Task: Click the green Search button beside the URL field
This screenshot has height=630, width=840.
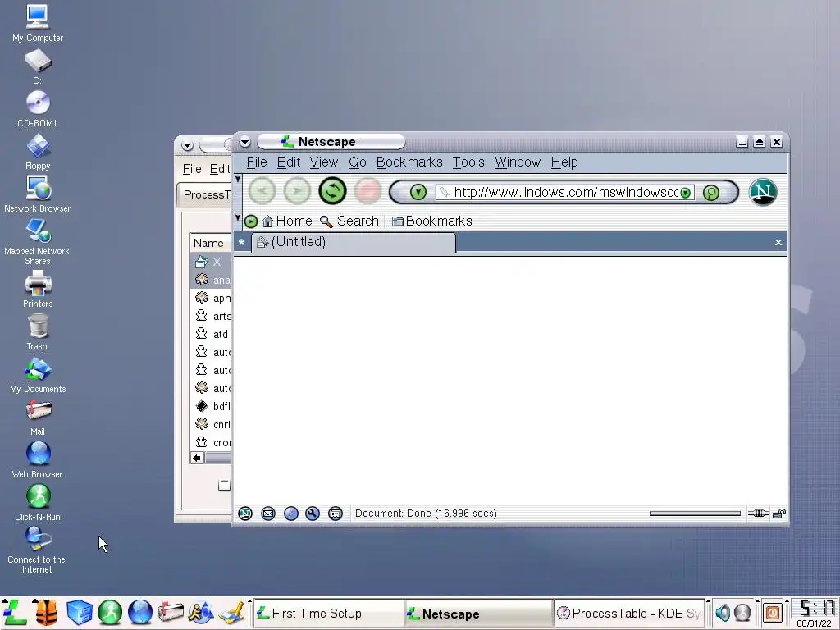Action: pyautogui.click(x=711, y=192)
